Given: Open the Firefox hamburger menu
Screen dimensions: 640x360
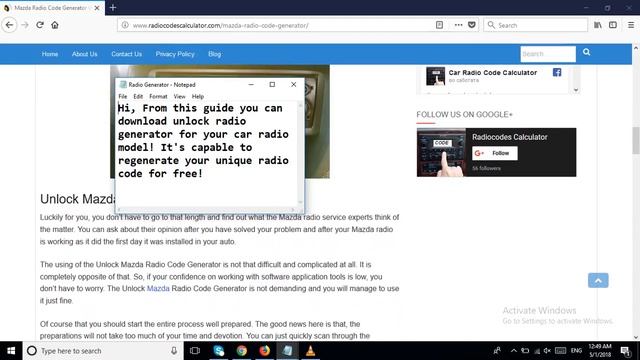Looking at the screenshot, I should click(631, 25).
